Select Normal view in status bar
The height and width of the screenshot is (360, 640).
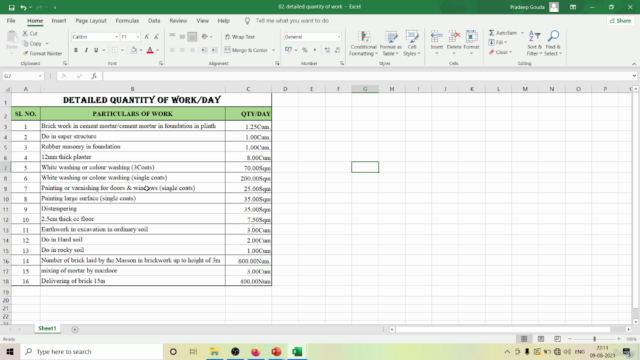pos(524,339)
